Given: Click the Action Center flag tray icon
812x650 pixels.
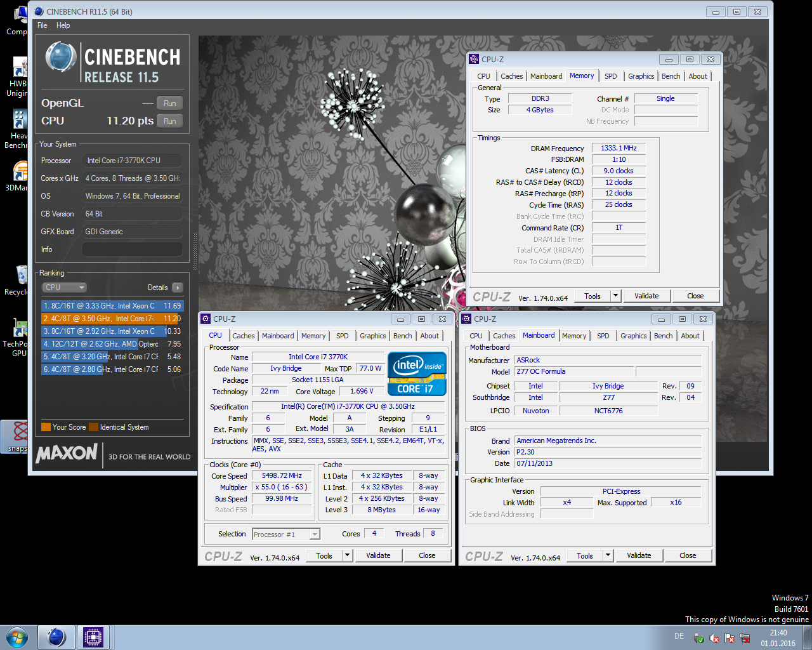Looking at the screenshot, I should point(730,638).
